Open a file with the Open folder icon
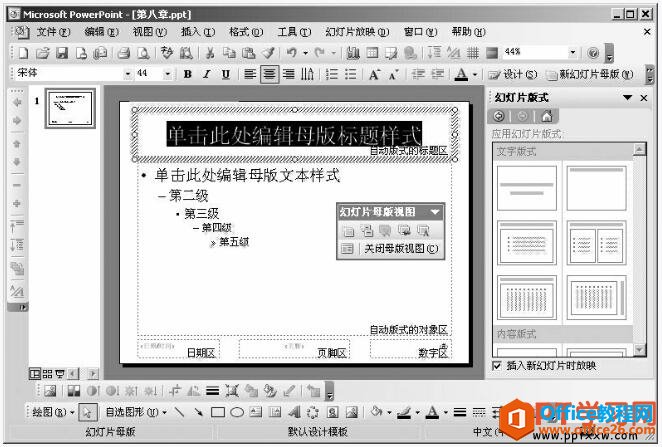662x447 pixels. [43, 53]
